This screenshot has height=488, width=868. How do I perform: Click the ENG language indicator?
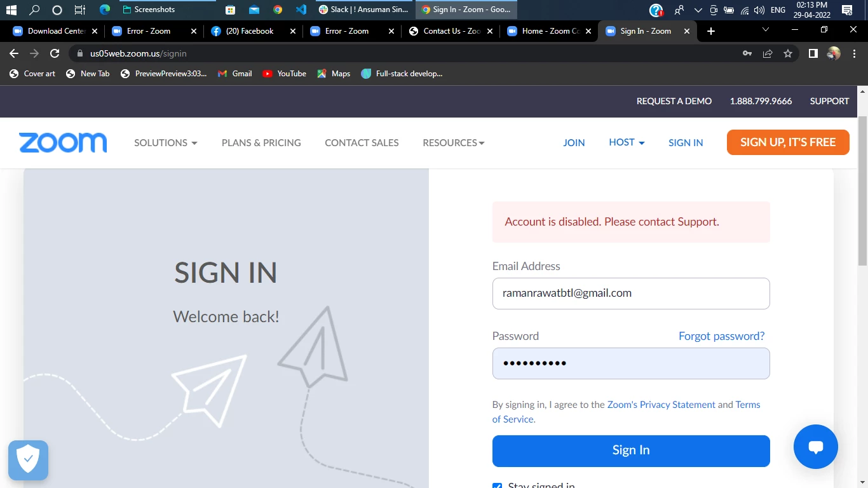(777, 10)
